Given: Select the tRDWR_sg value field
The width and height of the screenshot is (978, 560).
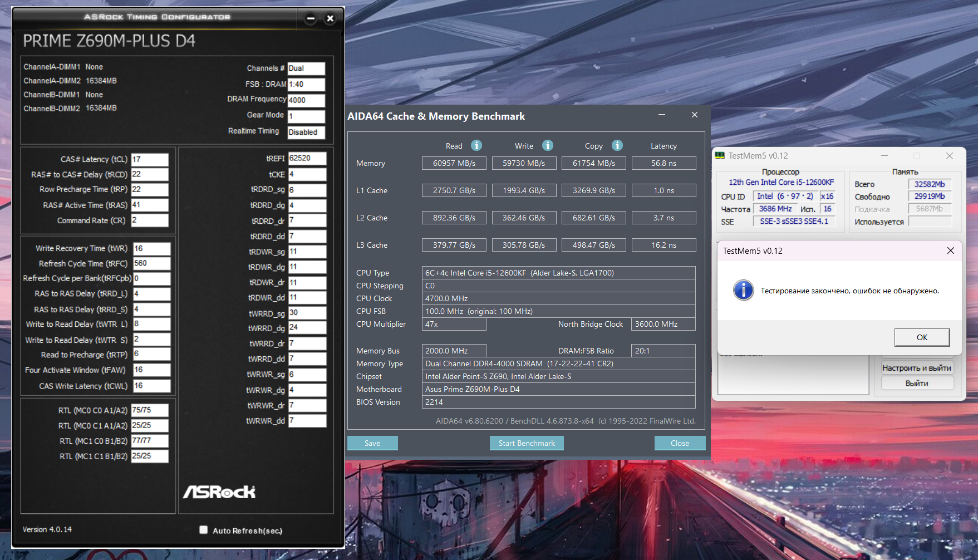Looking at the screenshot, I should (x=307, y=252).
